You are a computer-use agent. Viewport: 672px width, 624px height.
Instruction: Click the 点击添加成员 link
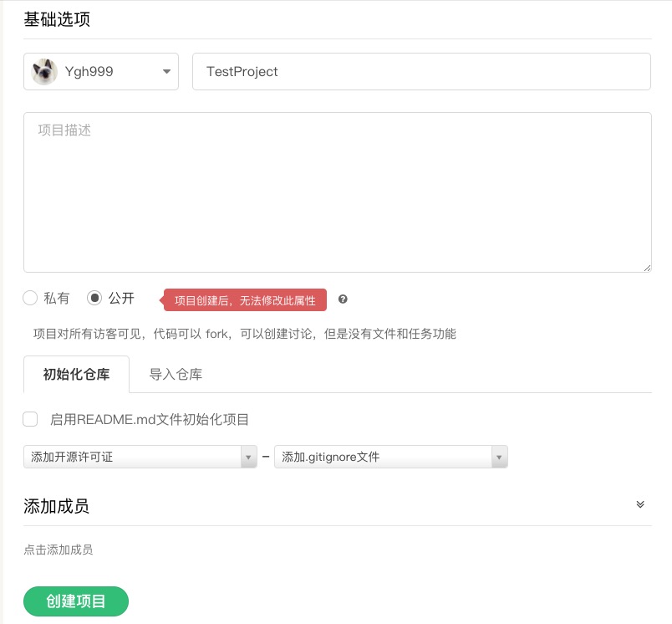pos(59,550)
